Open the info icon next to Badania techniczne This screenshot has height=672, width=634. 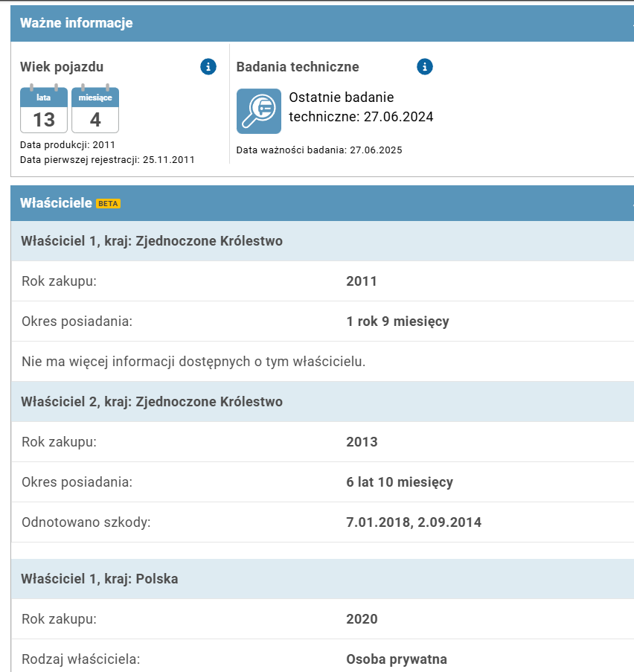click(425, 67)
